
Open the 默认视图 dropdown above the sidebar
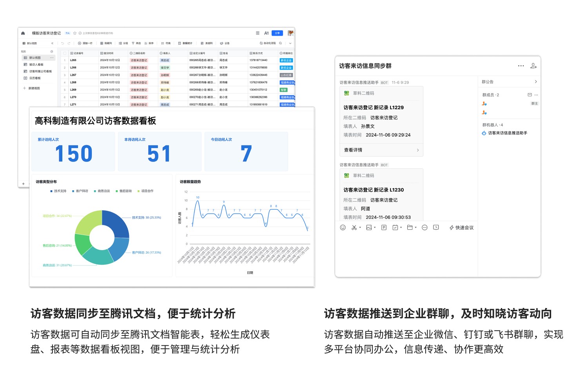click(x=30, y=43)
